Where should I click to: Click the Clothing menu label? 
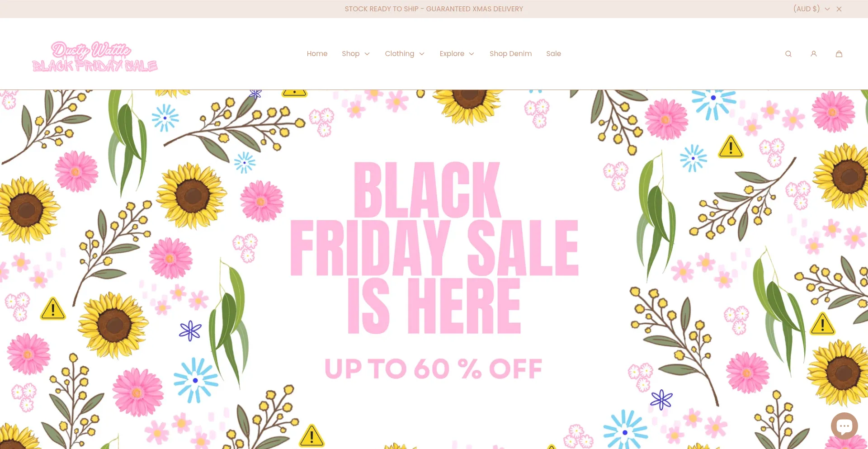pyautogui.click(x=399, y=54)
